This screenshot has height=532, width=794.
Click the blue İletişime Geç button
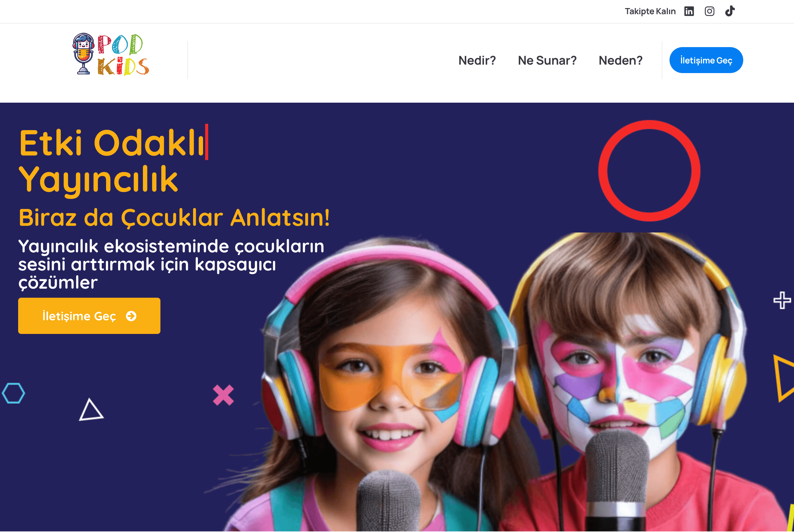pyautogui.click(x=706, y=60)
